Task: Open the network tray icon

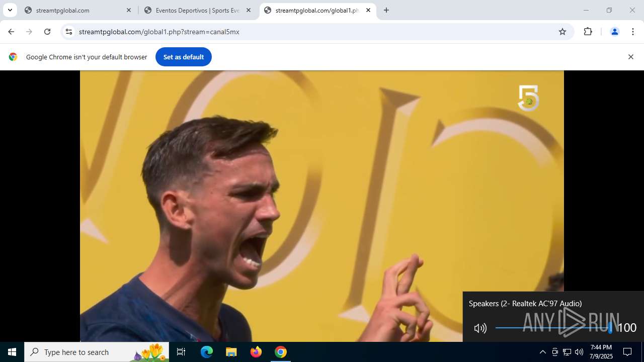Action: pyautogui.click(x=567, y=352)
